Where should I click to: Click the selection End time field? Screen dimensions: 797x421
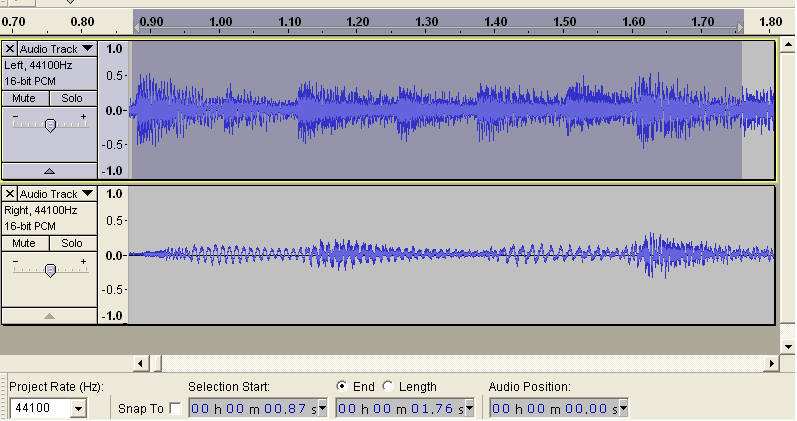[x=401, y=408]
